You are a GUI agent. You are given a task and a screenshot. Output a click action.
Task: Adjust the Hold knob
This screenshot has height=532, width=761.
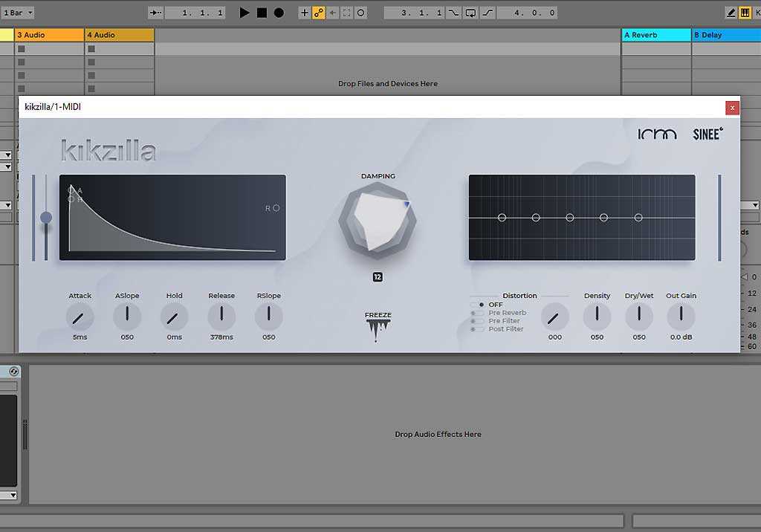[174, 317]
